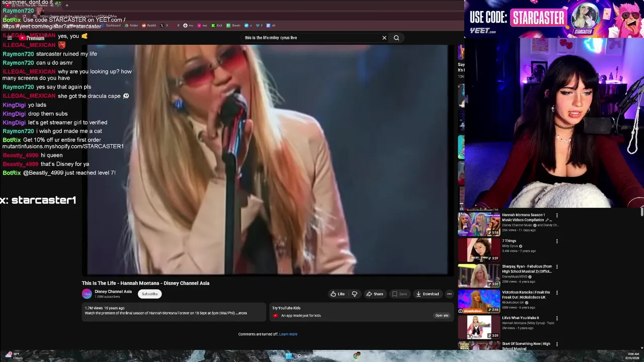The height and width of the screenshot is (362, 644).
Task: Click the magnifier search button
Action: [396, 38]
